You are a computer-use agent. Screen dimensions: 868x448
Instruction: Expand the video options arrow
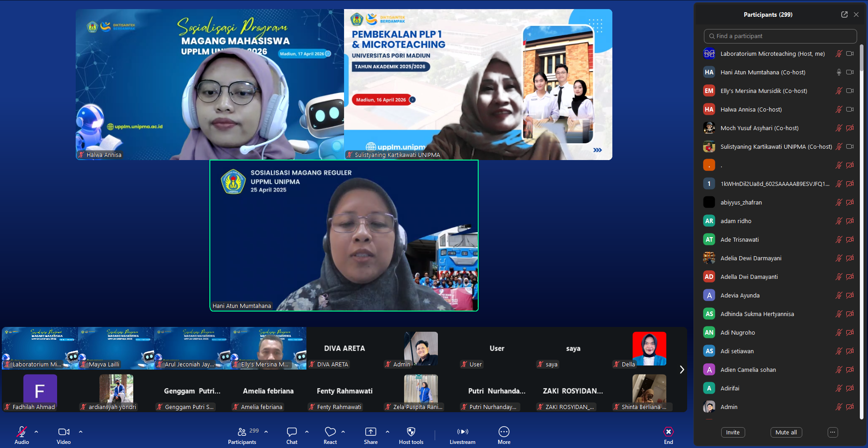pos(81,432)
